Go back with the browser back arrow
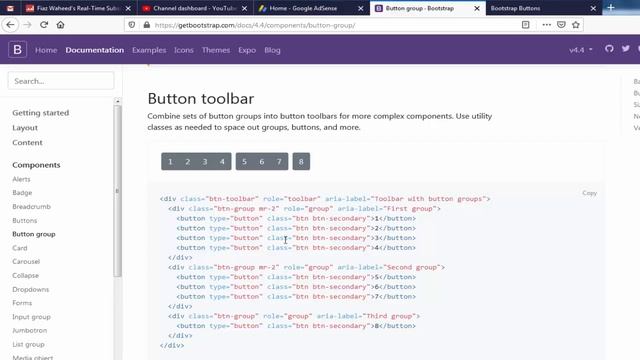 pyautogui.click(x=10, y=25)
